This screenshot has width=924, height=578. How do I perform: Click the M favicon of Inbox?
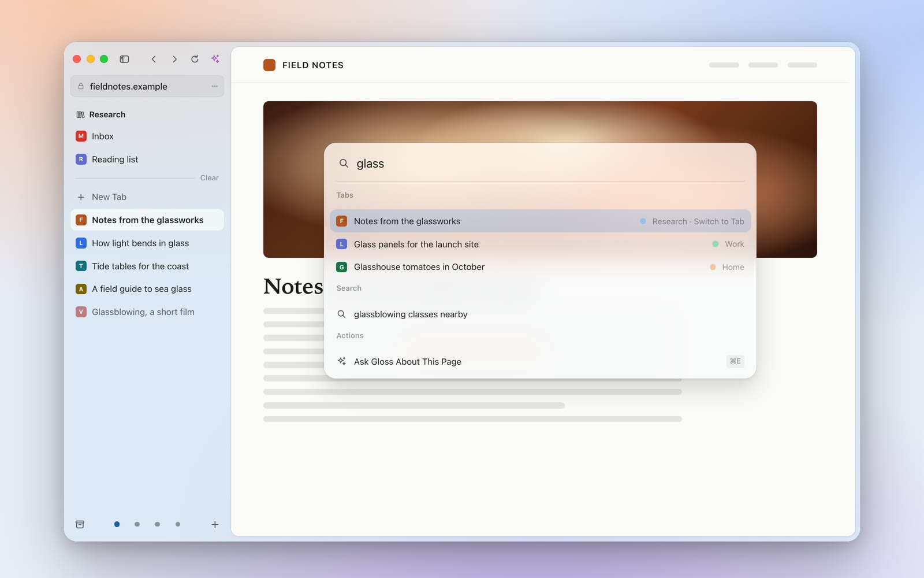81,136
